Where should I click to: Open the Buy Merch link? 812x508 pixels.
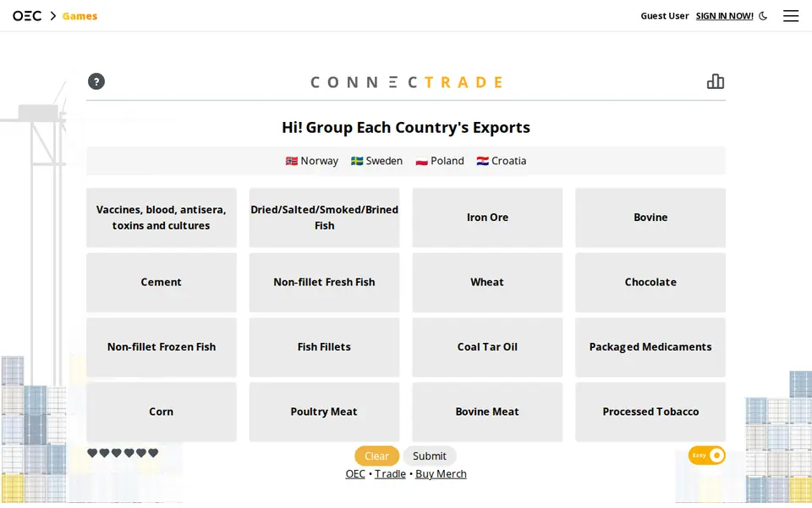[441, 474]
